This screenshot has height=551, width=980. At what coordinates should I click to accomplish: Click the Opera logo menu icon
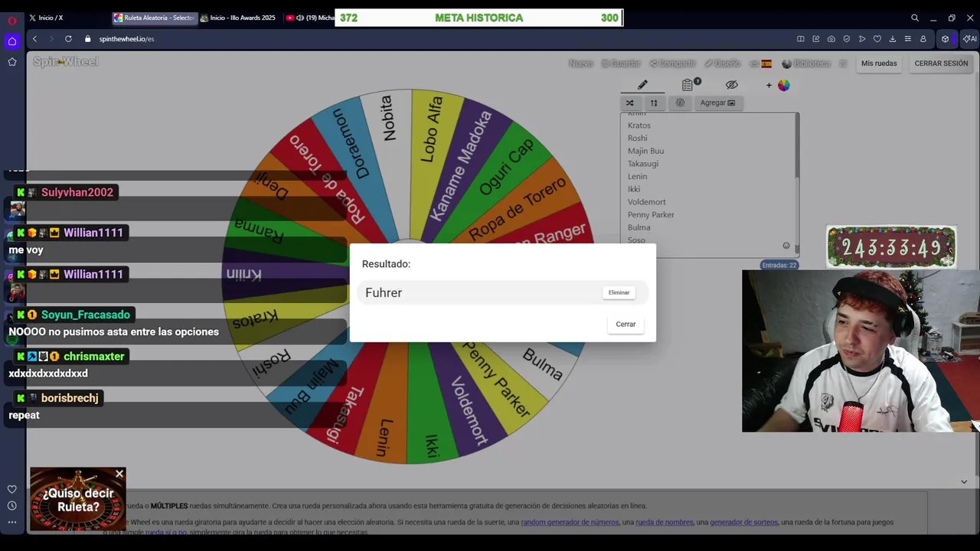[12, 21]
